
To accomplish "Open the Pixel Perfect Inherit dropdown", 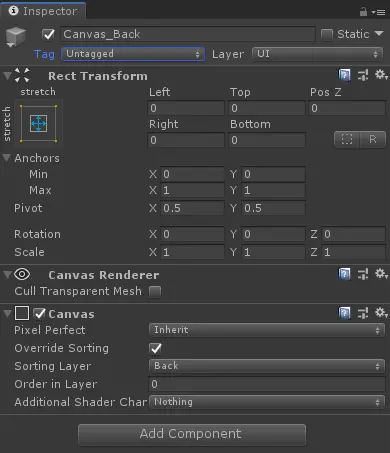I will point(266,330).
